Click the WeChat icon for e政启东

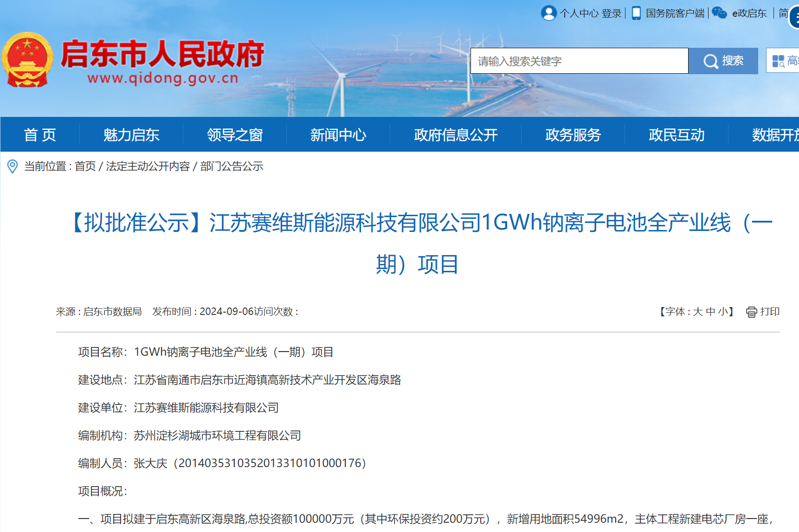point(719,13)
